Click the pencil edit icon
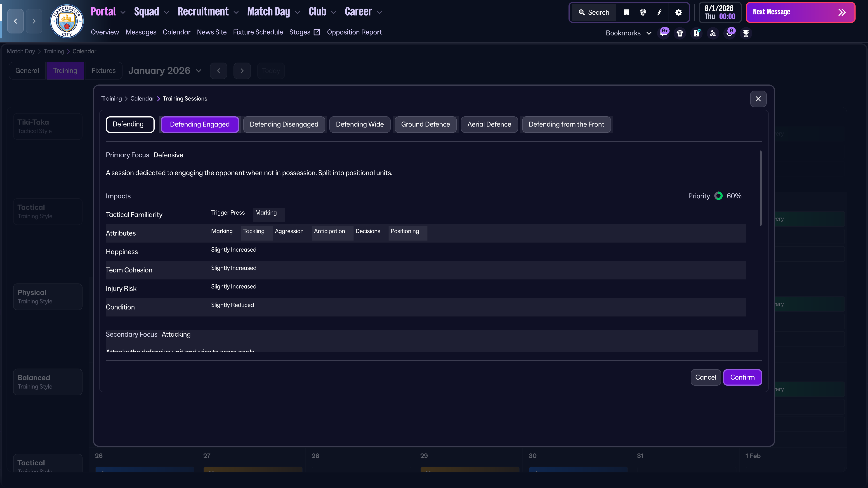The height and width of the screenshot is (488, 868). point(659,12)
